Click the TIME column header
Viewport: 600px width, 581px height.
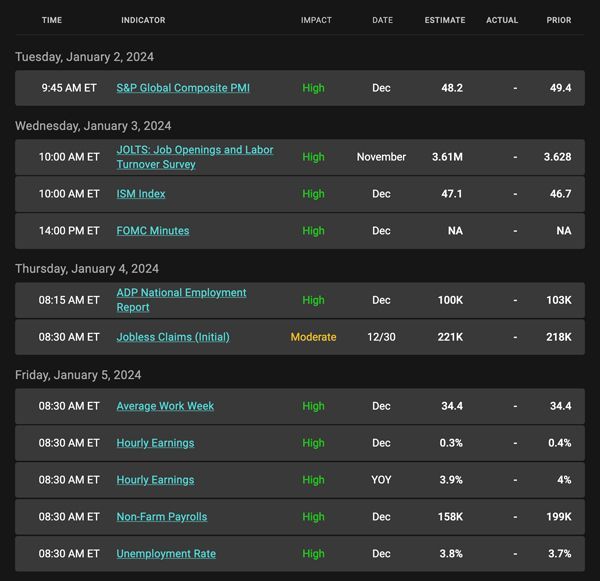click(52, 20)
